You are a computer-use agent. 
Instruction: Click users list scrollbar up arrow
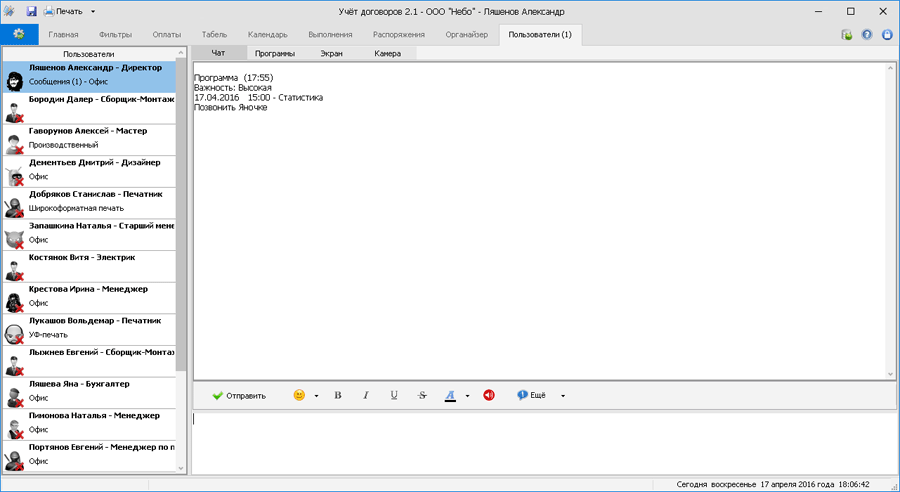[x=181, y=53]
